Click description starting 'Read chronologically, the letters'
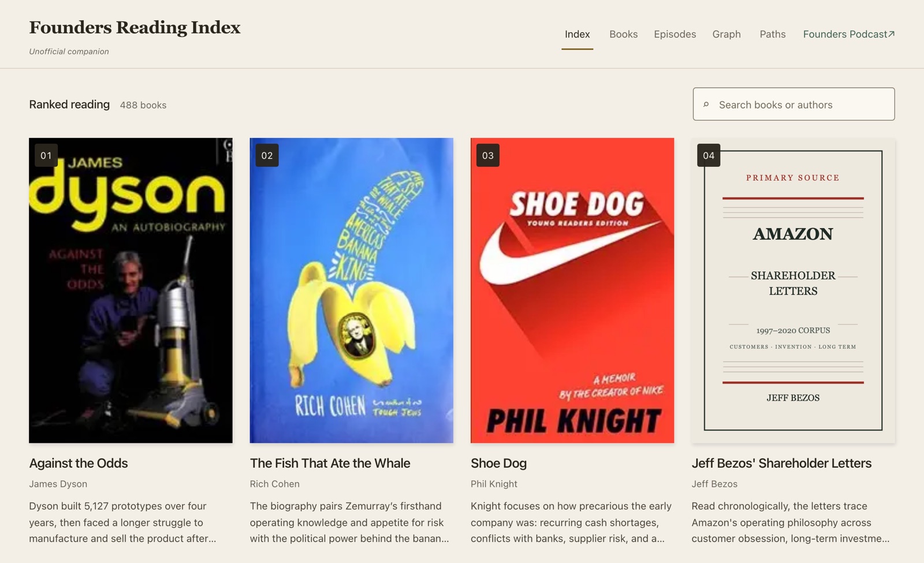 tap(791, 522)
